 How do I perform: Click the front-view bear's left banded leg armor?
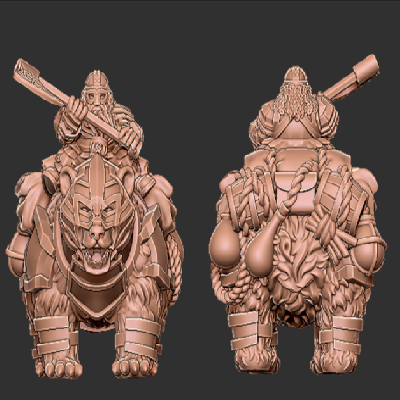pyautogui.click(x=52, y=335)
